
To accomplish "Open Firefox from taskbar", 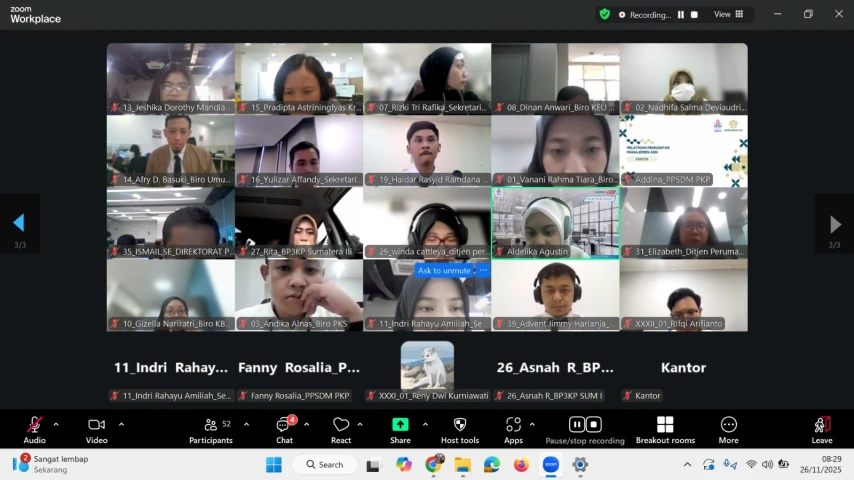I will pos(521,465).
